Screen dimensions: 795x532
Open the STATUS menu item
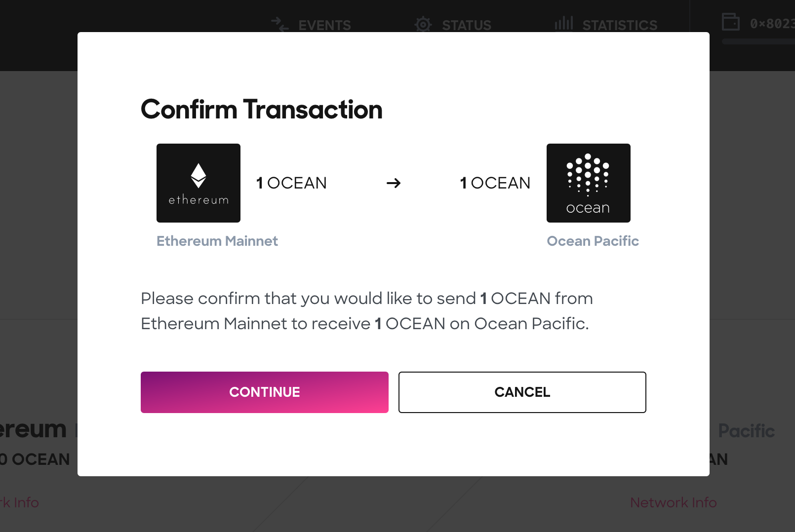pyautogui.click(x=467, y=25)
